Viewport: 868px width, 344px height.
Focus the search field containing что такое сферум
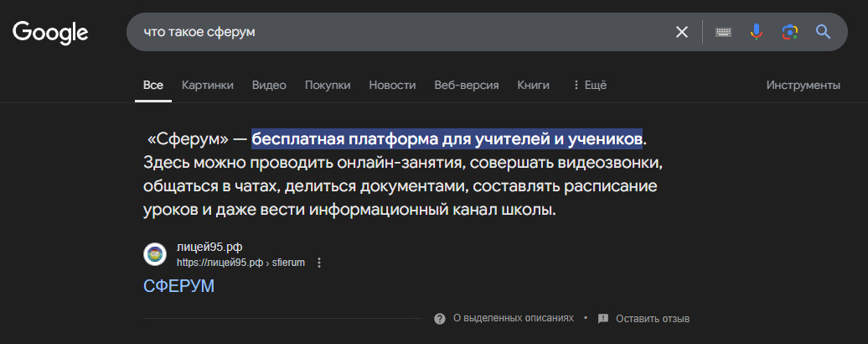pyautogui.click(x=394, y=32)
